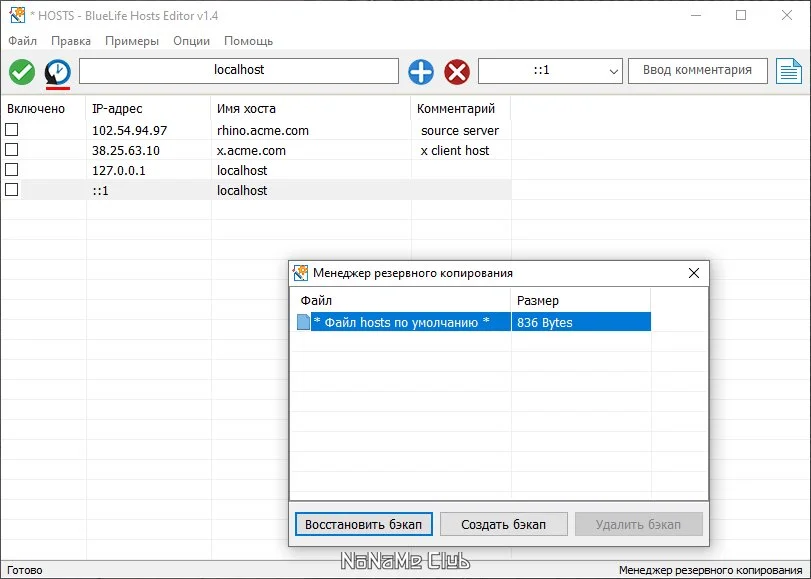Click backup manager dialog title icon

300,273
